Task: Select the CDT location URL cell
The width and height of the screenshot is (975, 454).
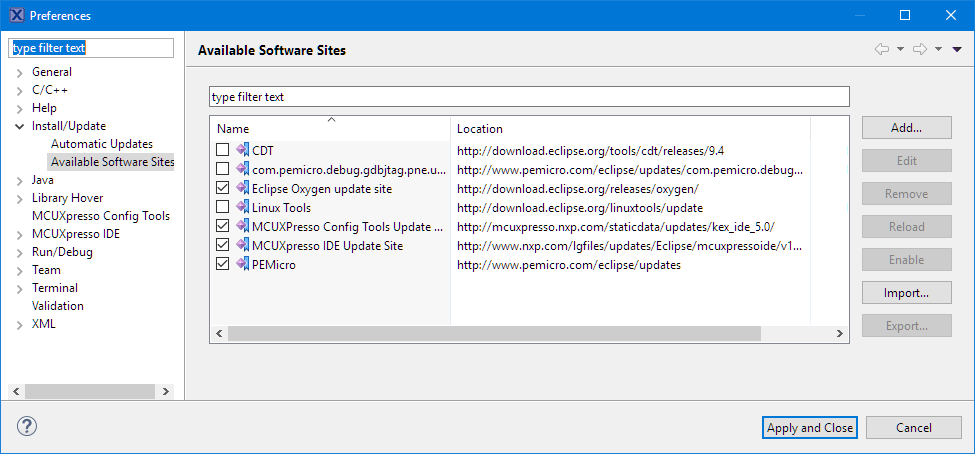Action: point(590,150)
